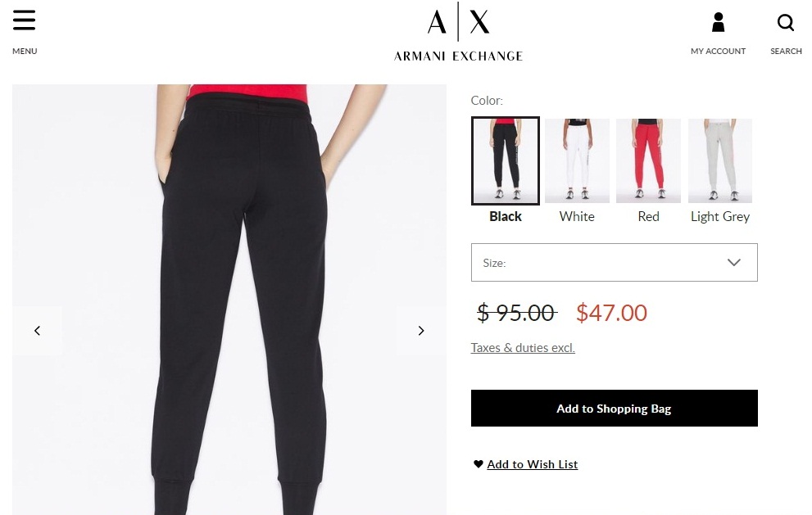Add to Shopping Bag button
The height and width of the screenshot is (515, 812).
(x=615, y=409)
